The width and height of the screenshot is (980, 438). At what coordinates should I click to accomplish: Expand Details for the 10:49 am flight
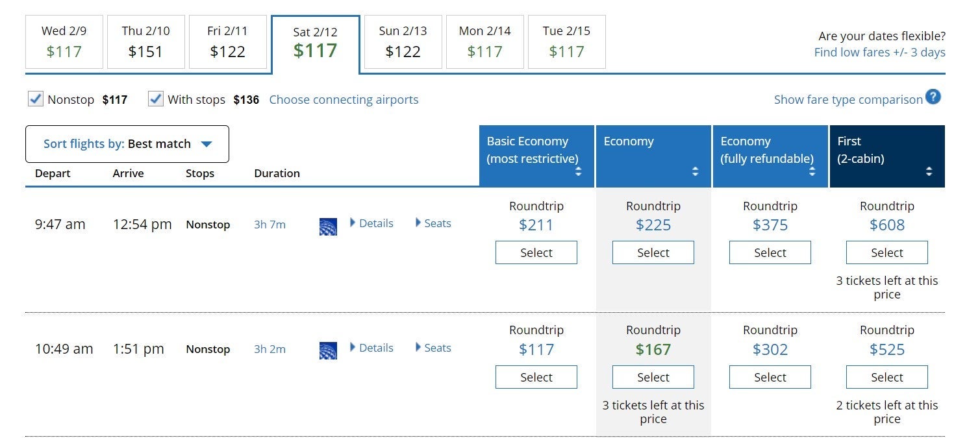(x=371, y=348)
